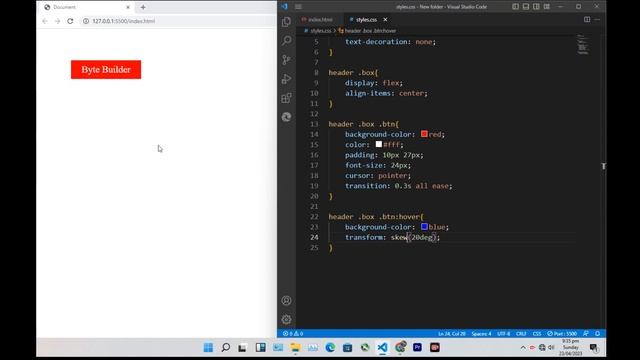Open the notifications bell in the status bar
Image resolution: width=640 pixels, height=360 pixels.
(x=598, y=333)
